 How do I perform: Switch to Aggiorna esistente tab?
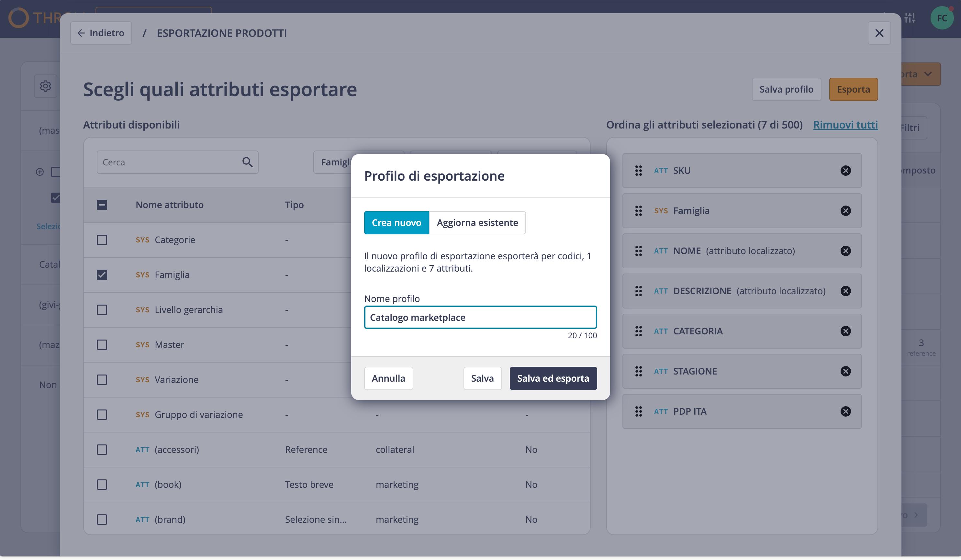(x=477, y=223)
